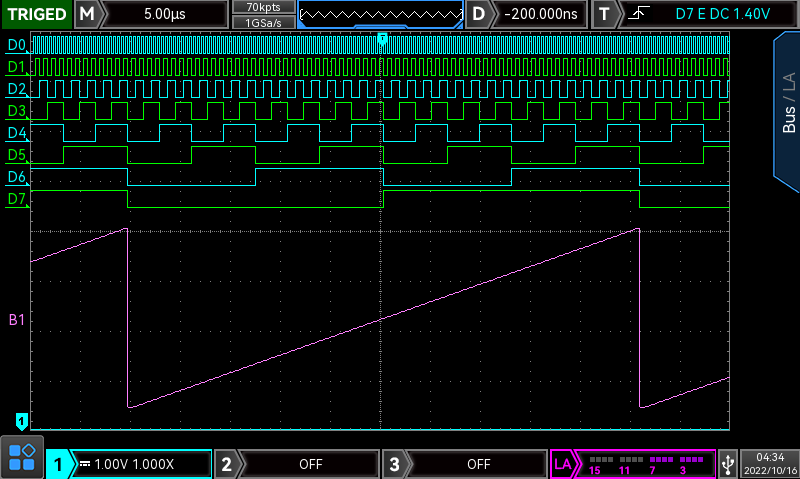
Task: Click the TRIGED status button
Action: click(x=36, y=14)
